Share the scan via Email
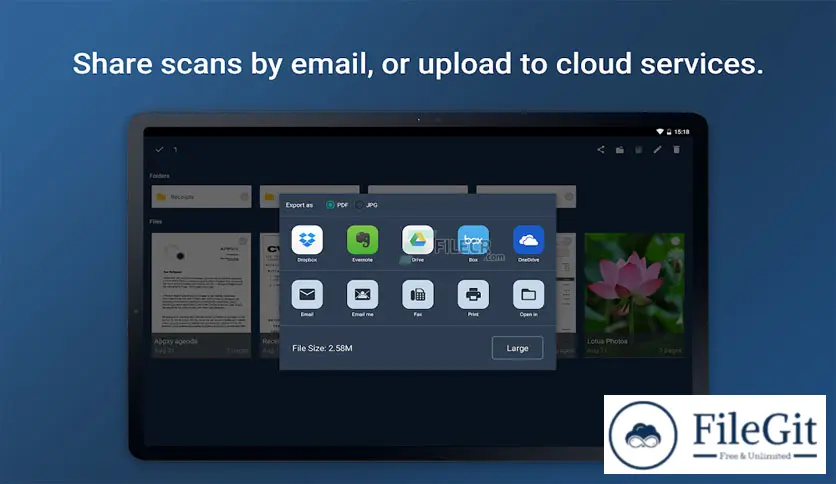Screen dimensions: 836x484 (307, 294)
